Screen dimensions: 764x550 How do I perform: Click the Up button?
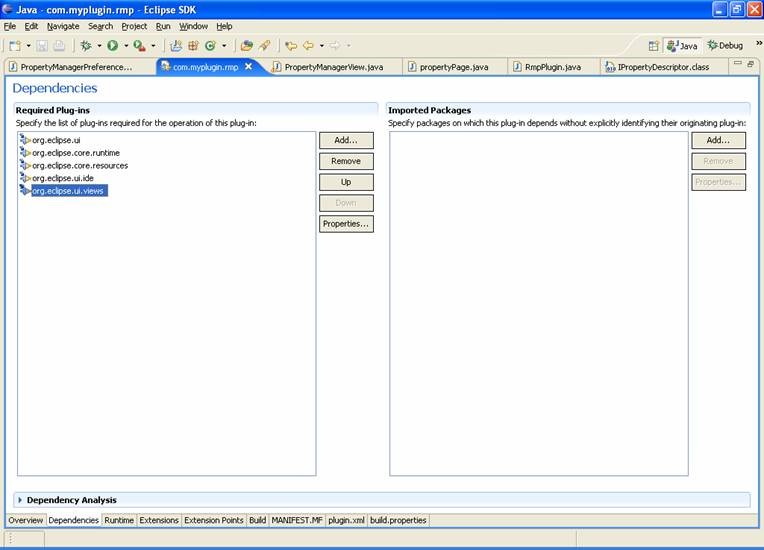point(346,182)
